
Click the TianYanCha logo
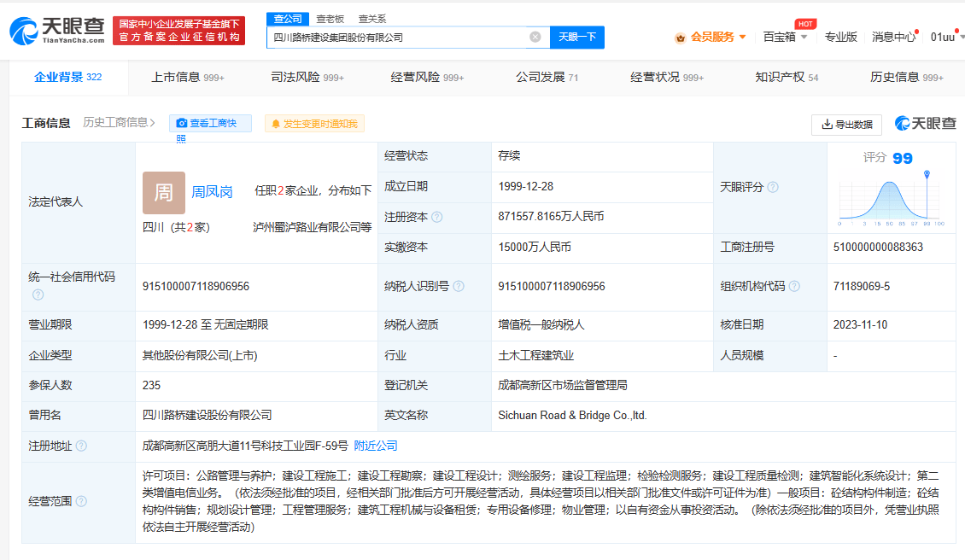tap(57, 30)
